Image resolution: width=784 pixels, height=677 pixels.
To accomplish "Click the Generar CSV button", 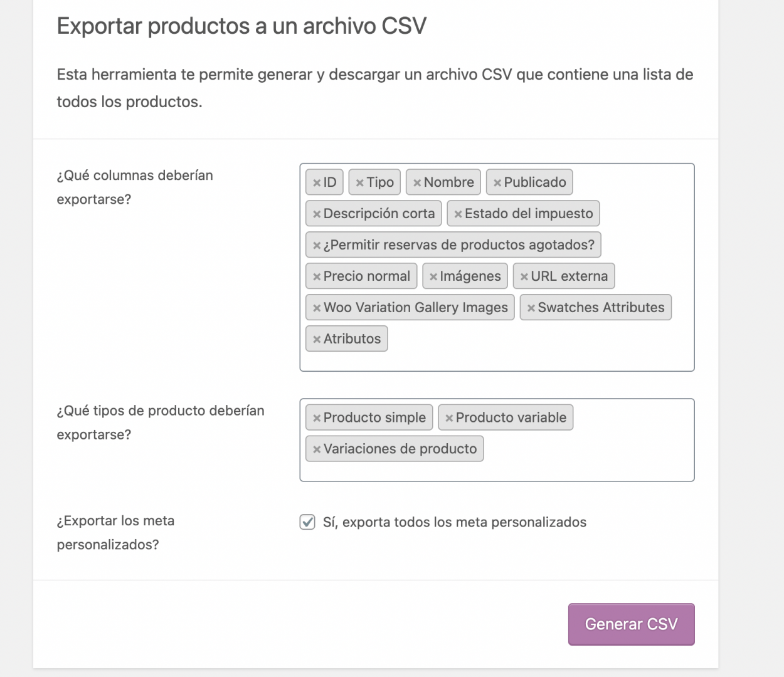I will click(631, 624).
